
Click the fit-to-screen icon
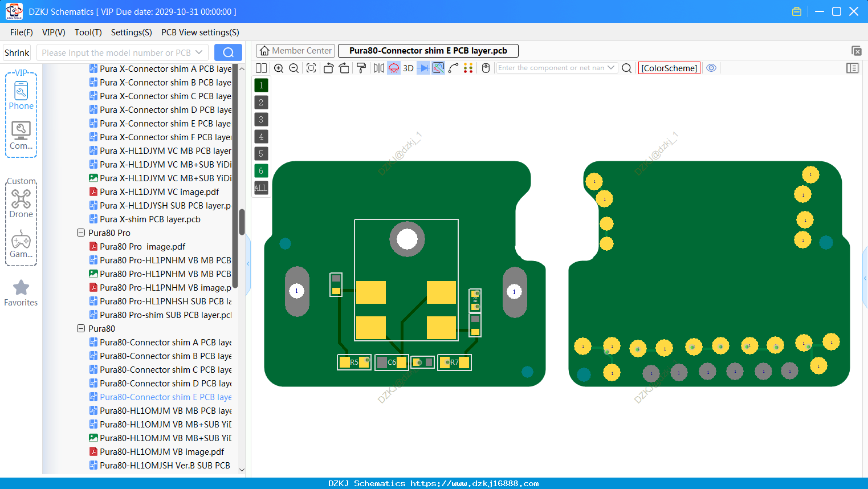click(311, 68)
